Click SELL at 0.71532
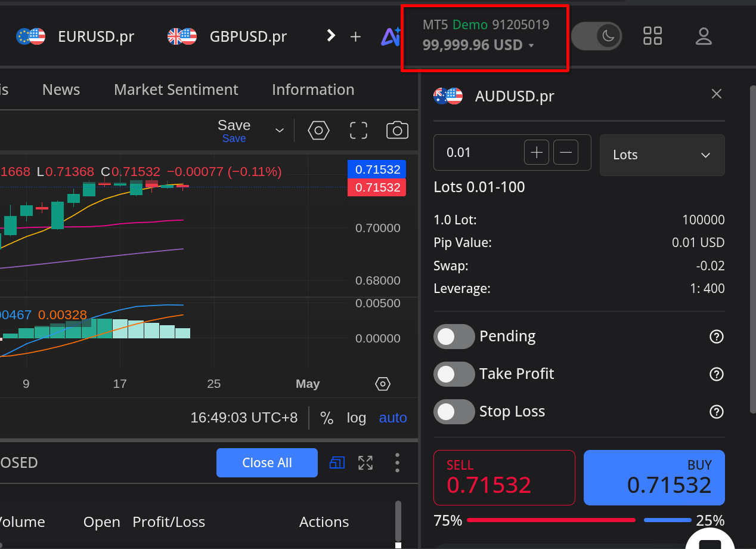Image resolution: width=756 pixels, height=549 pixels. (x=504, y=477)
